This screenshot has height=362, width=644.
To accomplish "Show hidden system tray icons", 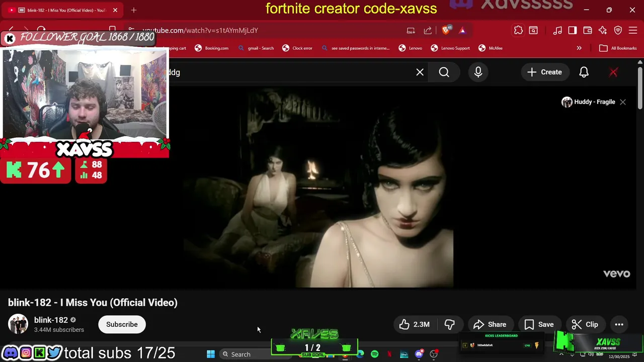I will tap(561, 354).
